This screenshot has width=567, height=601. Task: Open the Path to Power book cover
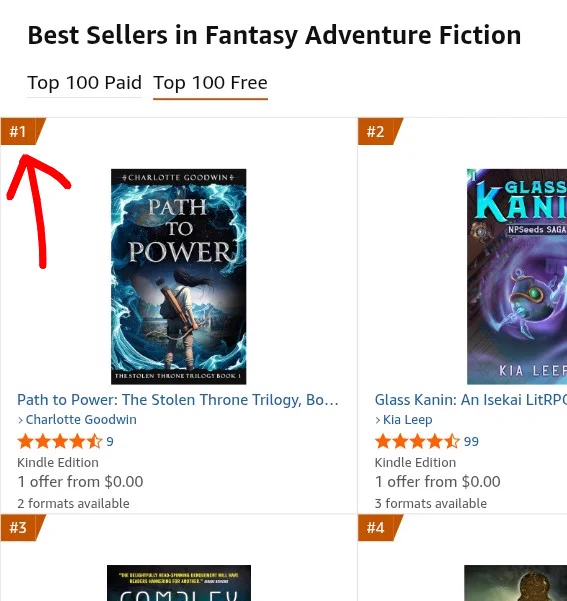179,276
